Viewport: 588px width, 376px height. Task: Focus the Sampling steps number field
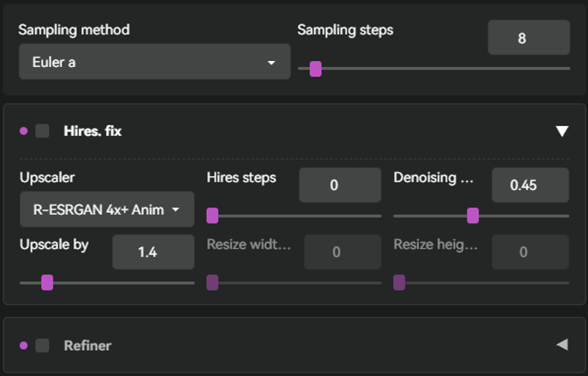528,38
